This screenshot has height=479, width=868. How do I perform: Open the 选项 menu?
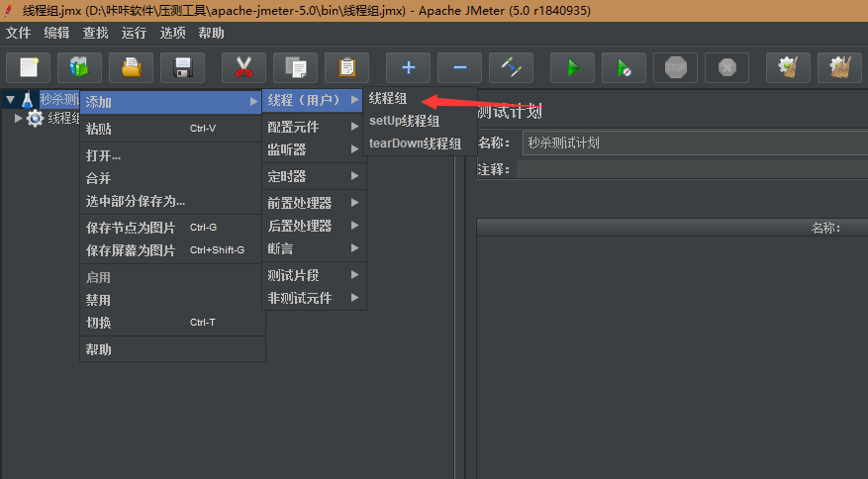pyautogui.click(x=173, y=34)
